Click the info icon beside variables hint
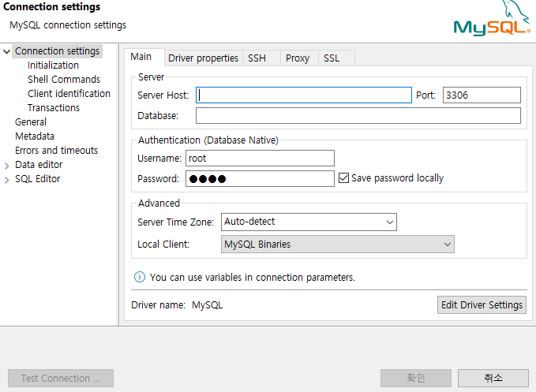536x392 pixels. click(x=140, y=277)
